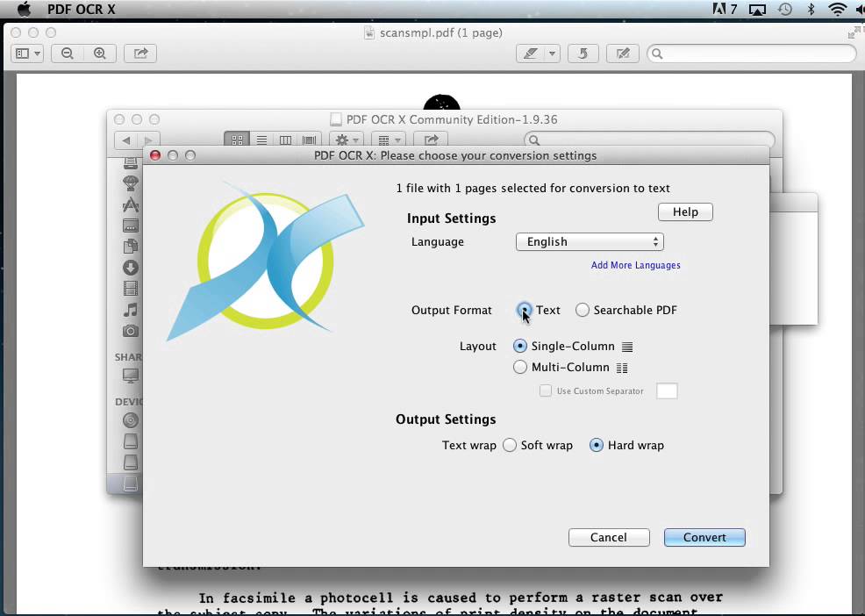Zoom in using Preview's magnifier plus

(100, 54)
